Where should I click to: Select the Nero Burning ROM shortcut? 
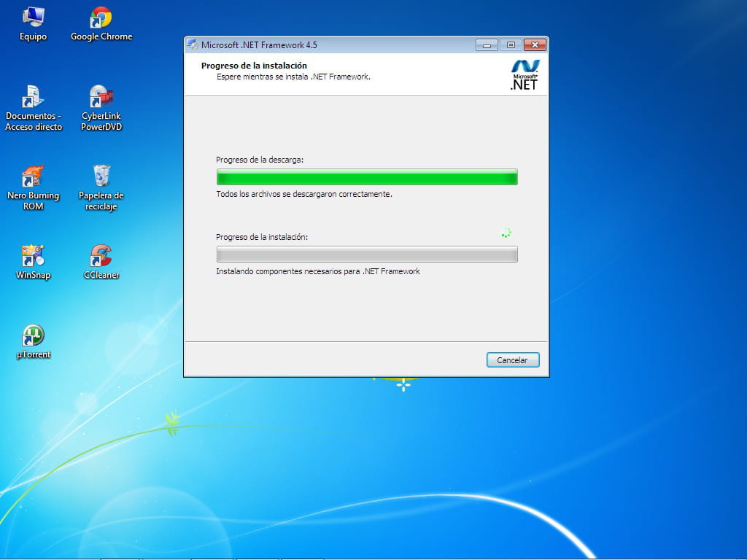pos(33,176)
